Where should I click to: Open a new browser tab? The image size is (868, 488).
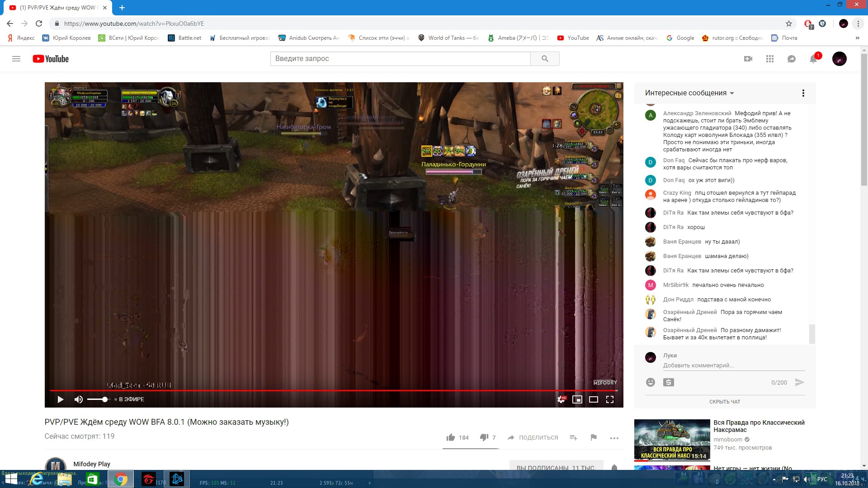(122, 8)
